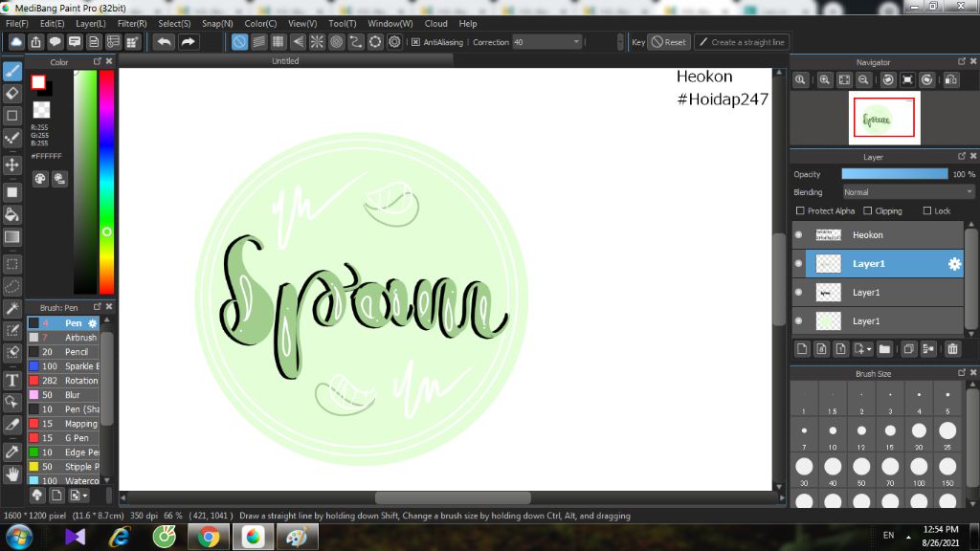Click canvas horizontal scrollbar thumb

(453, 497)
